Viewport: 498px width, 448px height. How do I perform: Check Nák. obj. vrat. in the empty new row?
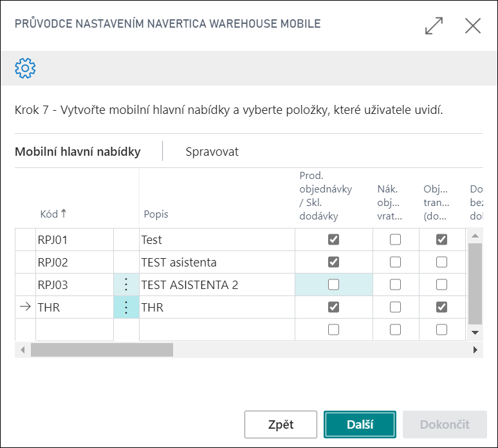coord(395,330)
